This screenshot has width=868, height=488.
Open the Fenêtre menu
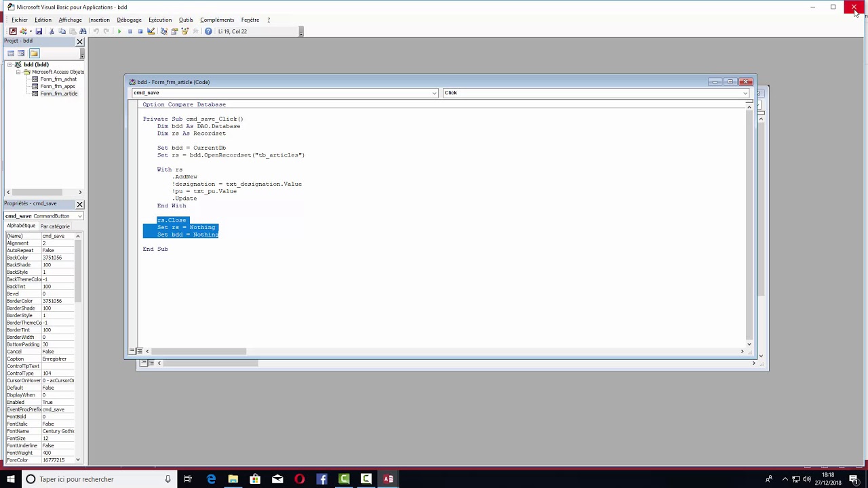pyautogui.click(x=250, y=20)
